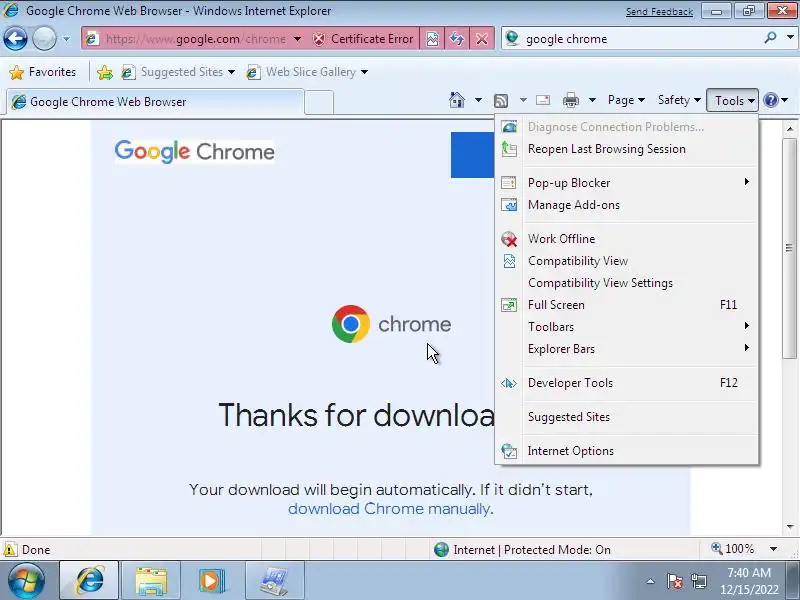Open a new blank tab
Viewport: 800px width, 600px height.
pyautogui.click(x=319, y=102)
